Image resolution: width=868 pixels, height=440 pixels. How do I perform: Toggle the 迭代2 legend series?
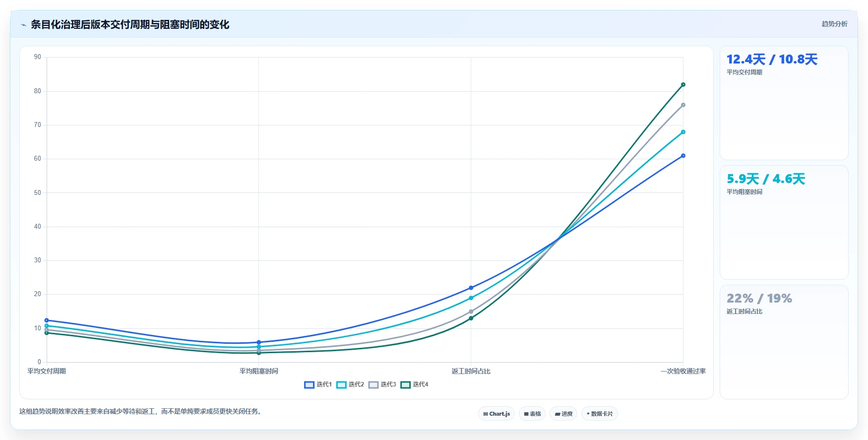[x=350, y=384]
